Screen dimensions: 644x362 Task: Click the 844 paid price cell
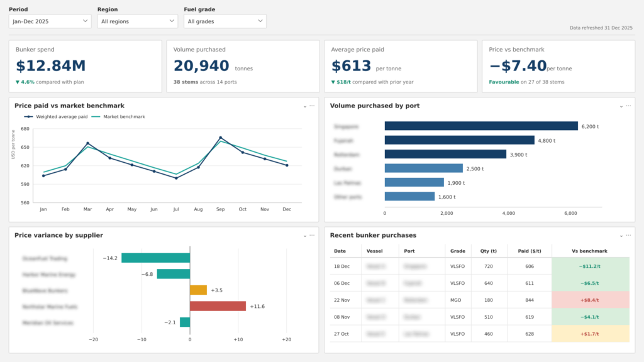click(530, 300)
